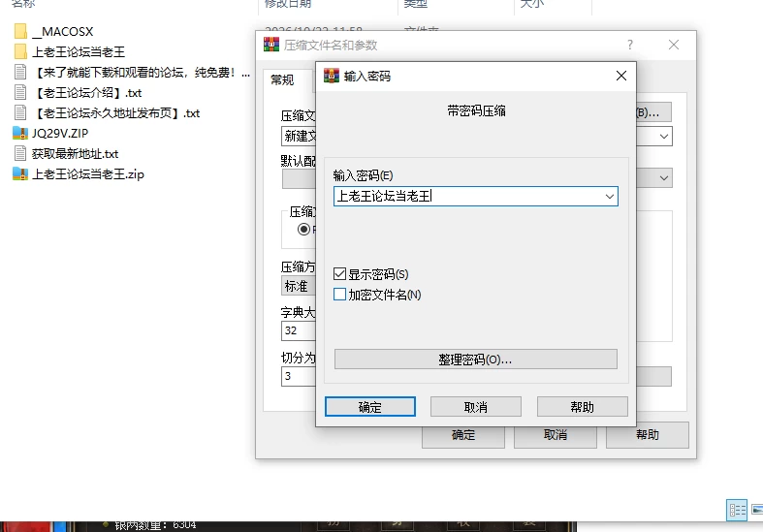Click 帮助 in 压缩文件名和参数 window
763x532 pixels.
(x=648, y=435)
